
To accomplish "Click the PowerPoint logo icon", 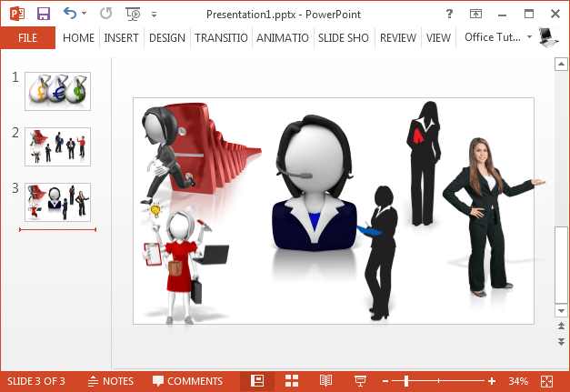I will click(x=17, y=15).
